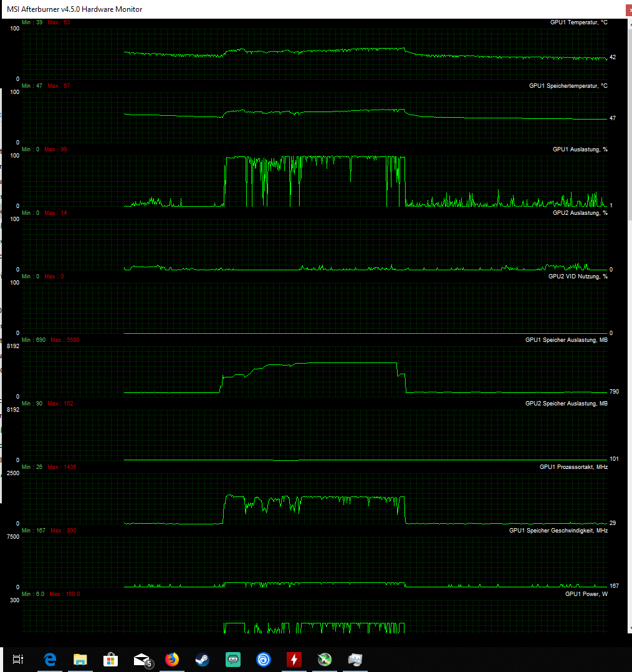Click the Max : 5580 memory usage reading
The width and height of the screenshot is (632, 672).
65,340
